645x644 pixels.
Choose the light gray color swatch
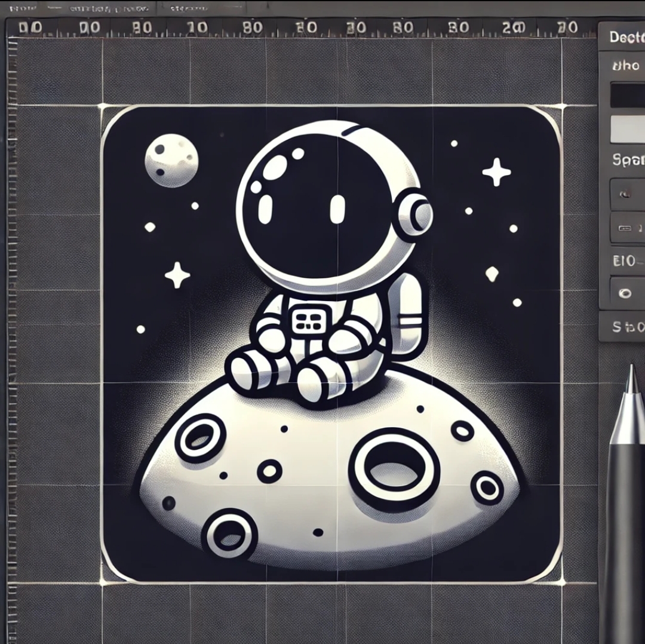point(627,128)
